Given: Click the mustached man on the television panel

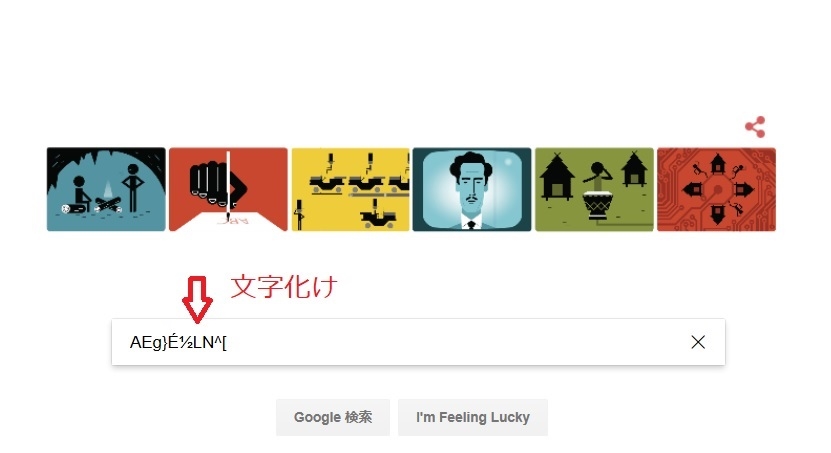Looking at the screenshot, I should (x=472, y=189).
